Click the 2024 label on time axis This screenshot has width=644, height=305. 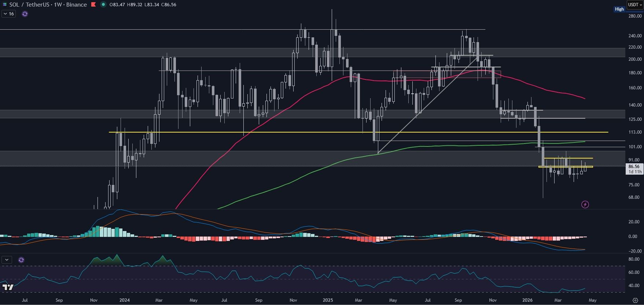pyautogui.click(x=124, y=300)
